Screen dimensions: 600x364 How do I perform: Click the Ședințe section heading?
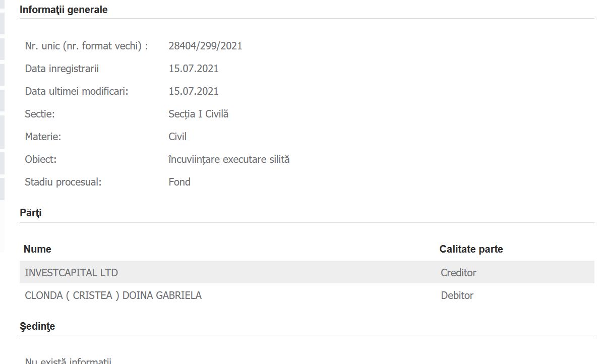(37, 326)
